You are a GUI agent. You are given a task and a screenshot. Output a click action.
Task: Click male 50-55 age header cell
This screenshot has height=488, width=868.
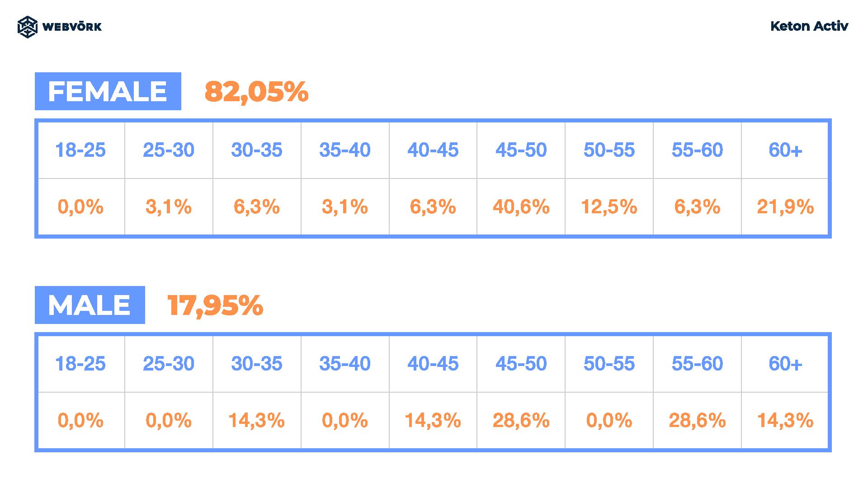609,364
